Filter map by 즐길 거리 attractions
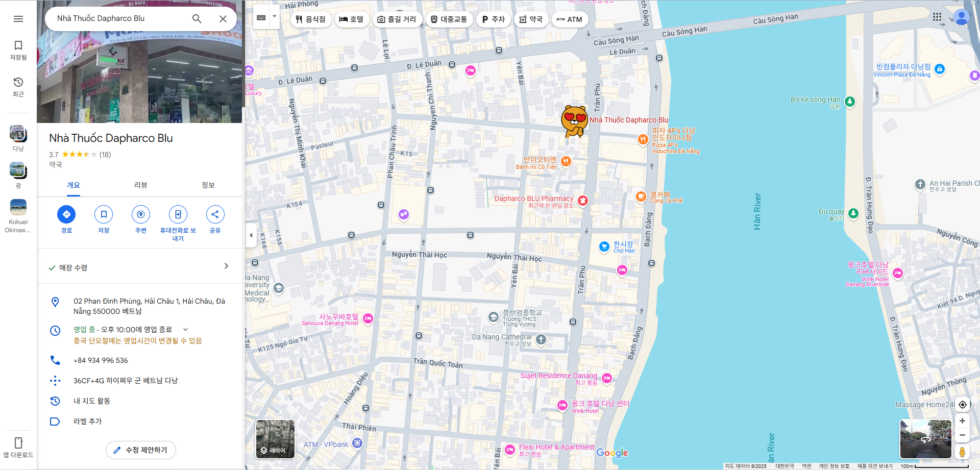980x470 pixels. (397, 19)
